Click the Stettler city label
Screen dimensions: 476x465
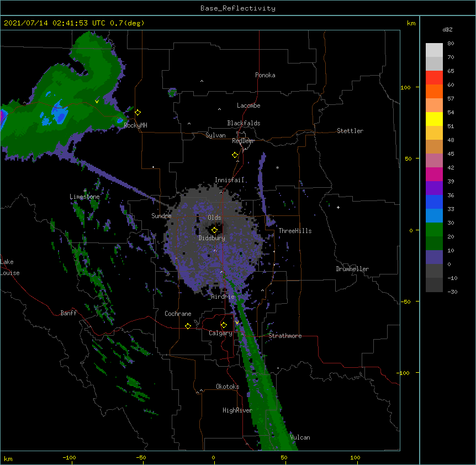pyautogui.click(x=350, y=131)
